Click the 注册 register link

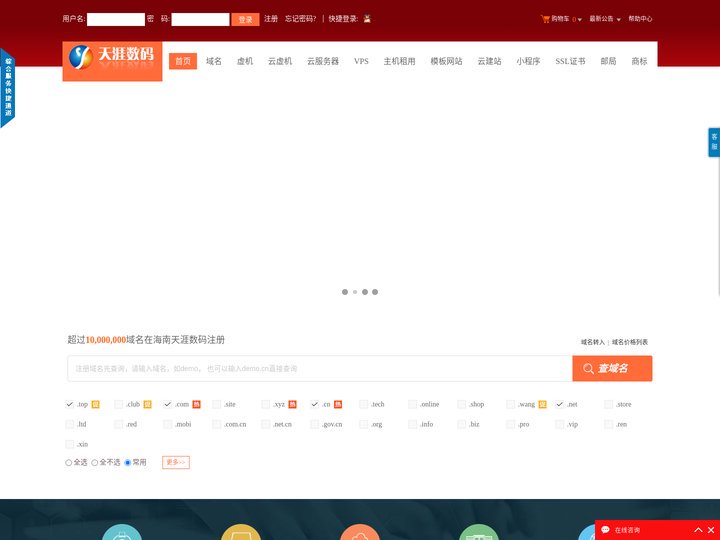point(271,19)
